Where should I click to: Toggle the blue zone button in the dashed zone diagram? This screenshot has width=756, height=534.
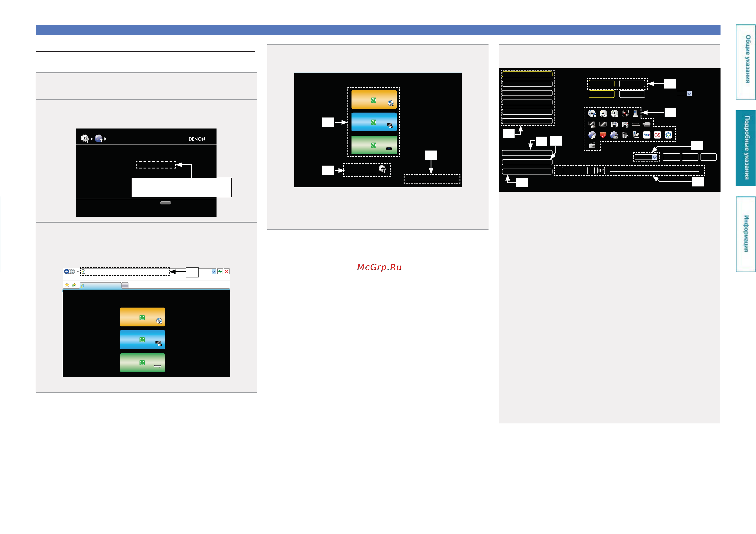click(374, 122)
